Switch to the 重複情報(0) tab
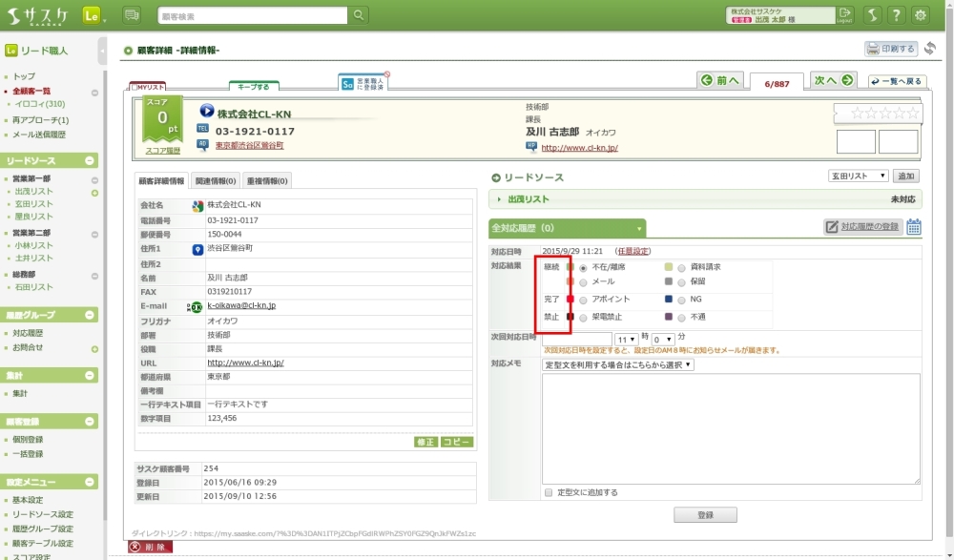Image resolution: width=954 pixels, height=560 pixels. (x=267, y=180)
